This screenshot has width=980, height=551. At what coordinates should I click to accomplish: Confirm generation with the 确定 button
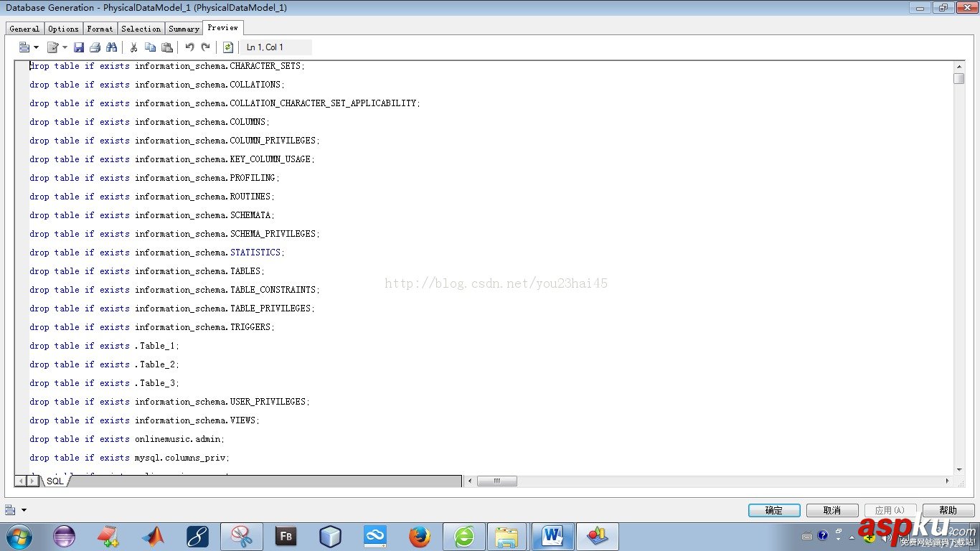pyautogui.click(x=774, y=510)
